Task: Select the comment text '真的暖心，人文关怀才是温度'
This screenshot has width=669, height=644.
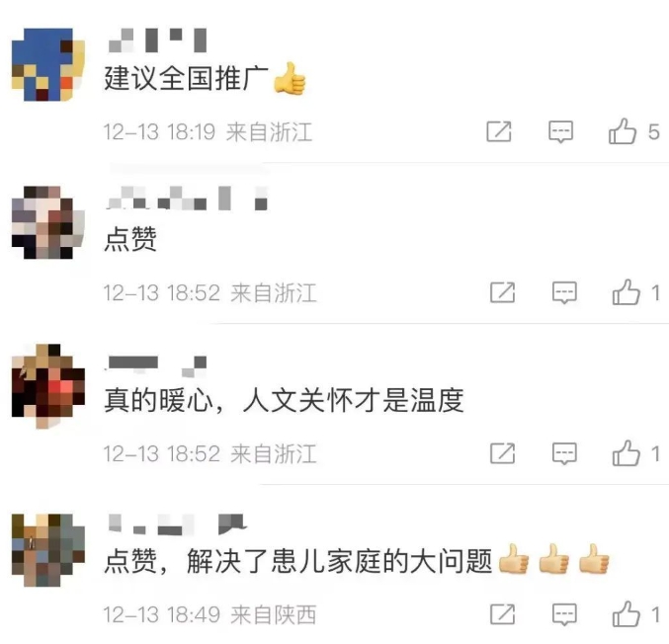Action: pyautogui.click(x=285, y=400)
